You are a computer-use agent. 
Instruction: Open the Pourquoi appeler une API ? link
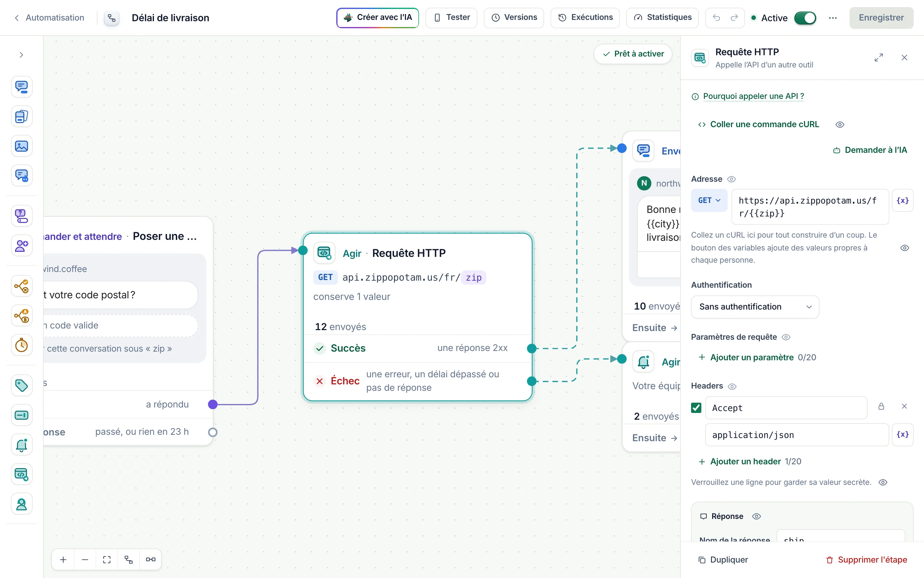[x=753, y=96]
